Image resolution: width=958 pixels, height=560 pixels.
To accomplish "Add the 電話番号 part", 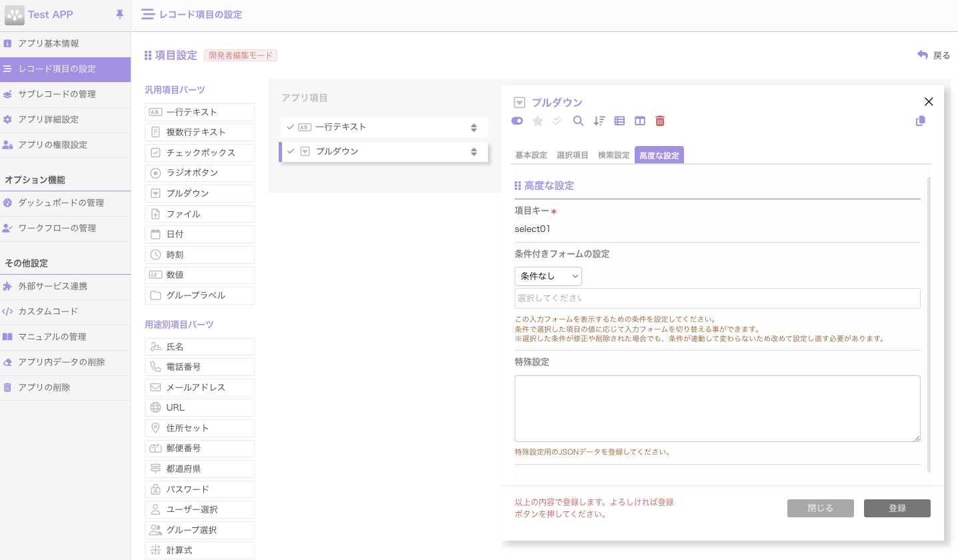I will pos(199,367).
